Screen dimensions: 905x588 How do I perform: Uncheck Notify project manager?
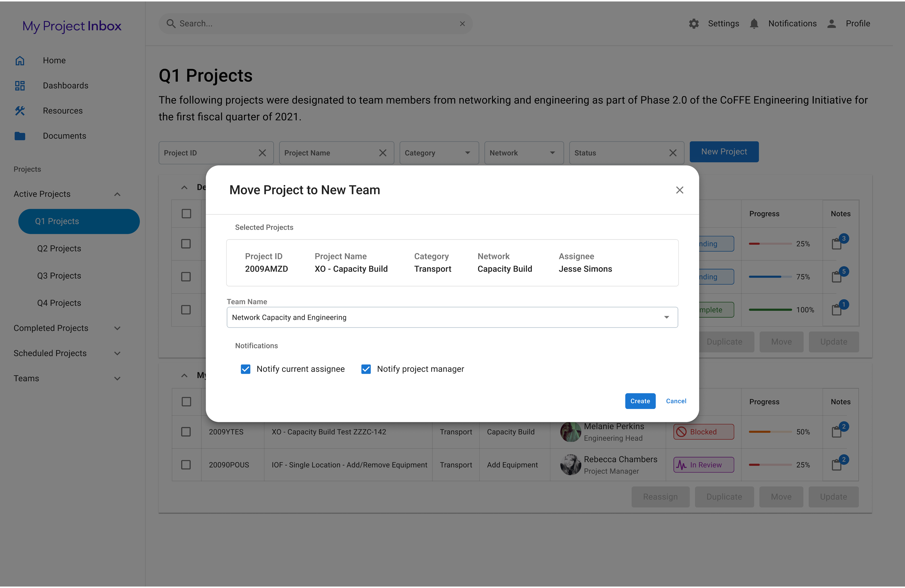[x=366, y=369]
